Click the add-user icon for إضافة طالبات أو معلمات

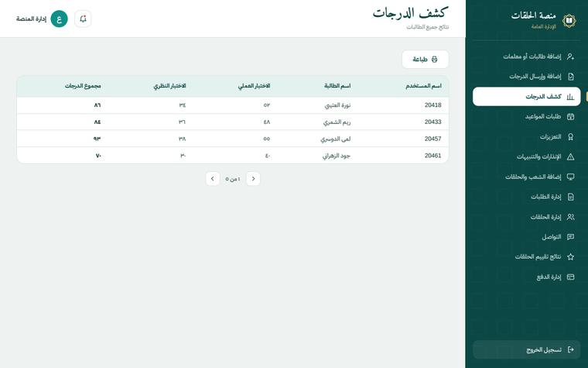(570, 57)
